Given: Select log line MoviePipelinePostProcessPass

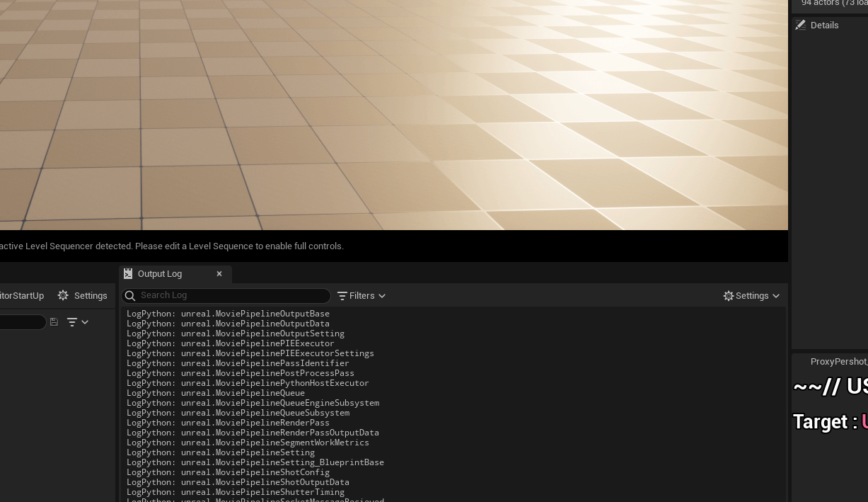Looking at the screenshot, I should [x=241, y=373].
